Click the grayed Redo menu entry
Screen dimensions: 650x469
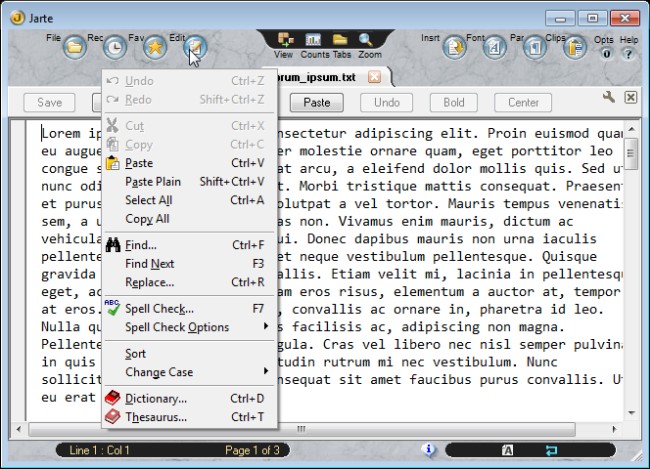pos(189,100)
